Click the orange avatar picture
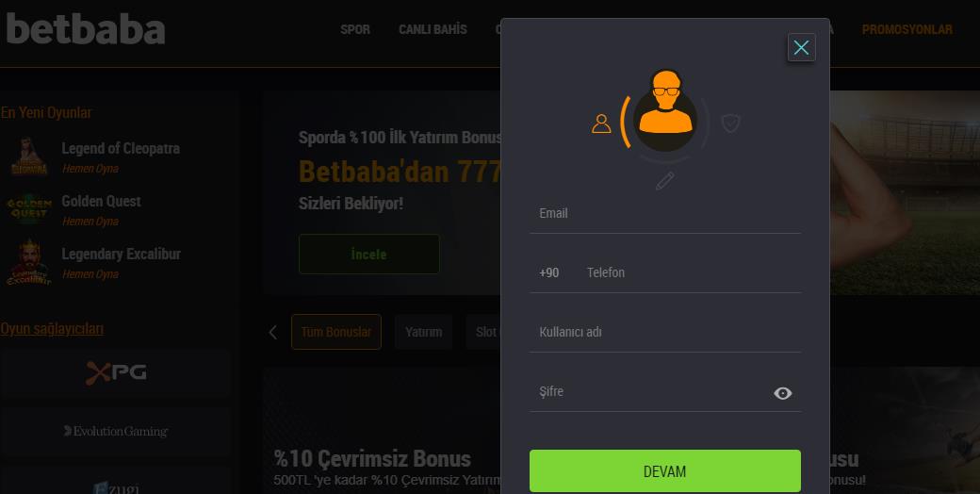Viewport: 980px width, 494px height. click(665, 110)
